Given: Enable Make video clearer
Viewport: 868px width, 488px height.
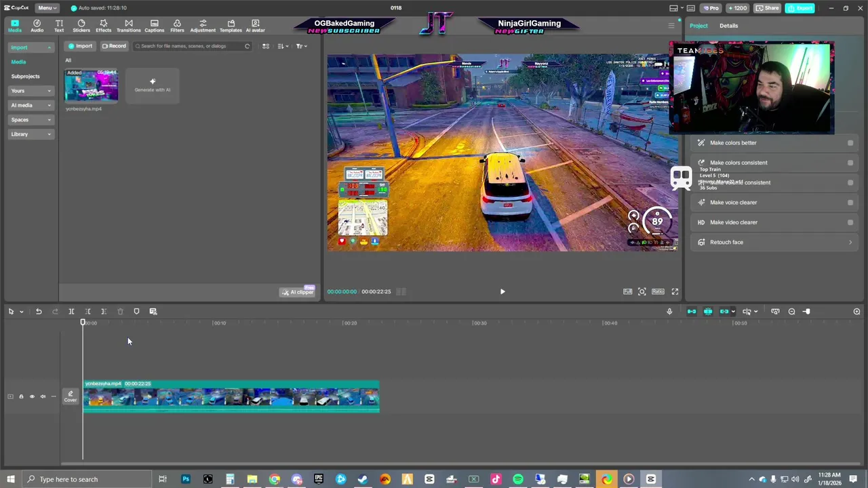Looking at the screenshot, I should pyautogui.click(x=850, y=222).
